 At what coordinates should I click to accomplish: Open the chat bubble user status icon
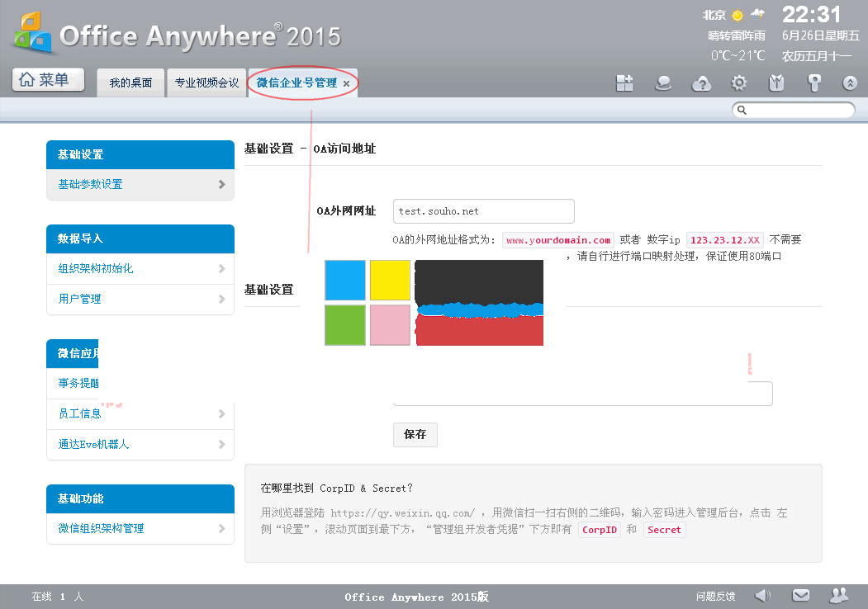(663, 83)
